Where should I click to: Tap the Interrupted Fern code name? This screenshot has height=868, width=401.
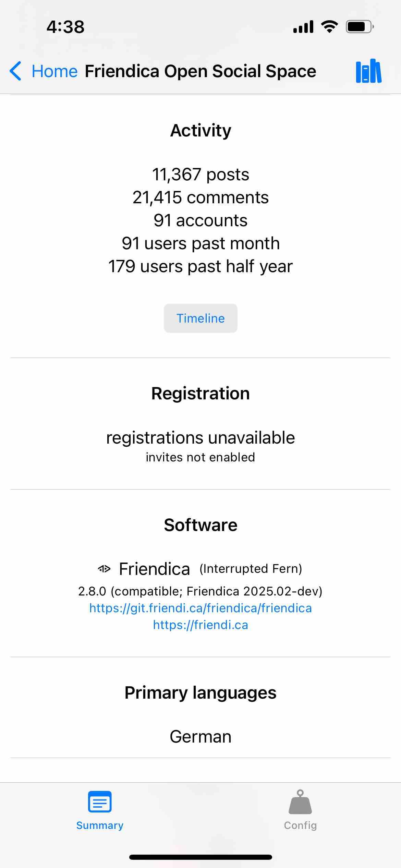tap(251, 569)
